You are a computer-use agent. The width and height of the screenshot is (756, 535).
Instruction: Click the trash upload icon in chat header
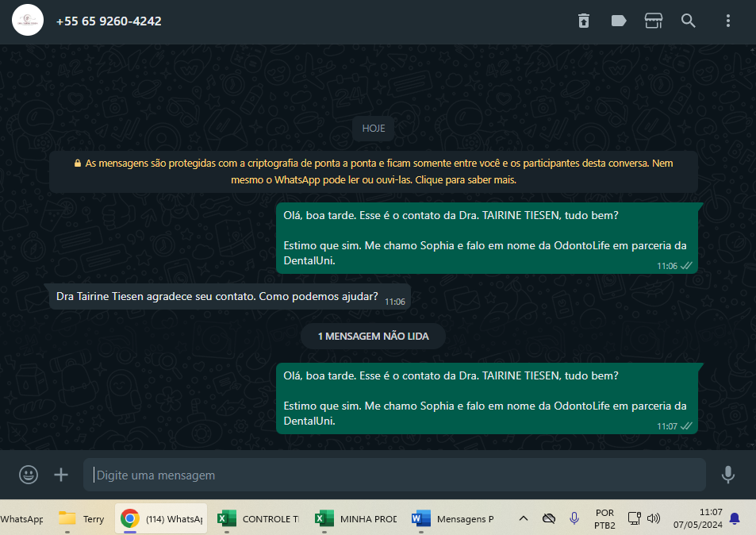point(583,21)
